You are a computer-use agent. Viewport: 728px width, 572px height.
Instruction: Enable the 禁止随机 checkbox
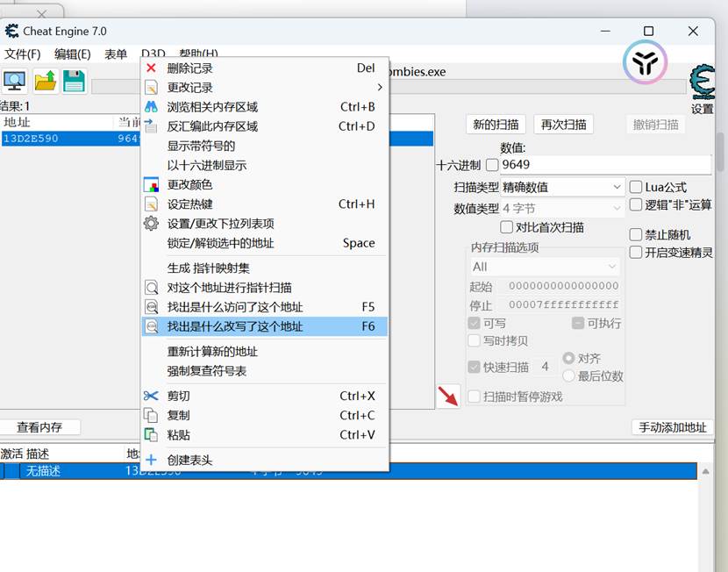635,234
